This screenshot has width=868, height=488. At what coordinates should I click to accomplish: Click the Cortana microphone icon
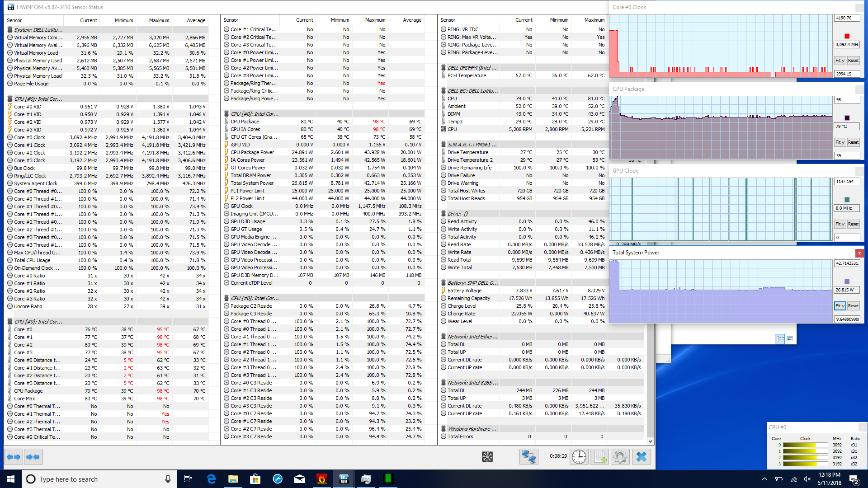pos(168,479)
